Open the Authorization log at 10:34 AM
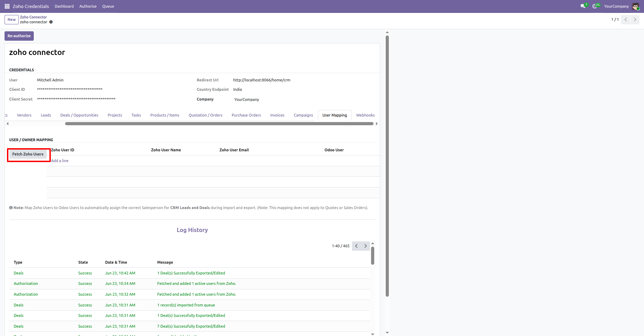Image resolution: width=644 pixels, height=336 pixels. pos(190,283)
